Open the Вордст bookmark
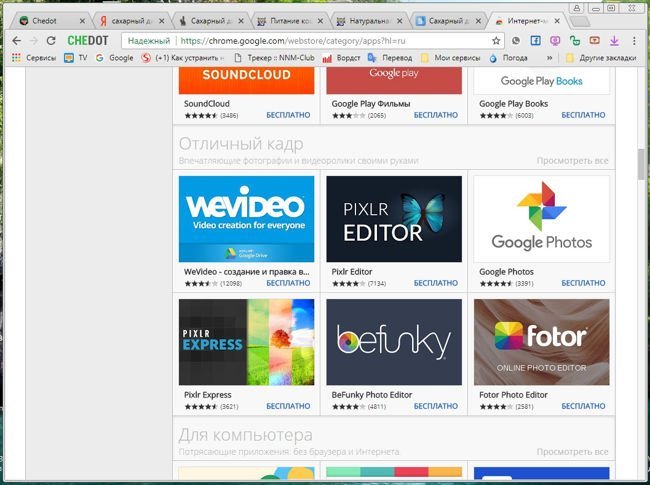This screenshot has height=485, width=650. [341, 58]
